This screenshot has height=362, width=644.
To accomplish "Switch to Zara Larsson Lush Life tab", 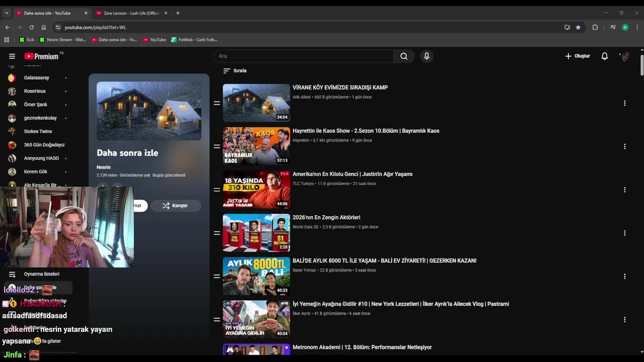I will point(131,13).
